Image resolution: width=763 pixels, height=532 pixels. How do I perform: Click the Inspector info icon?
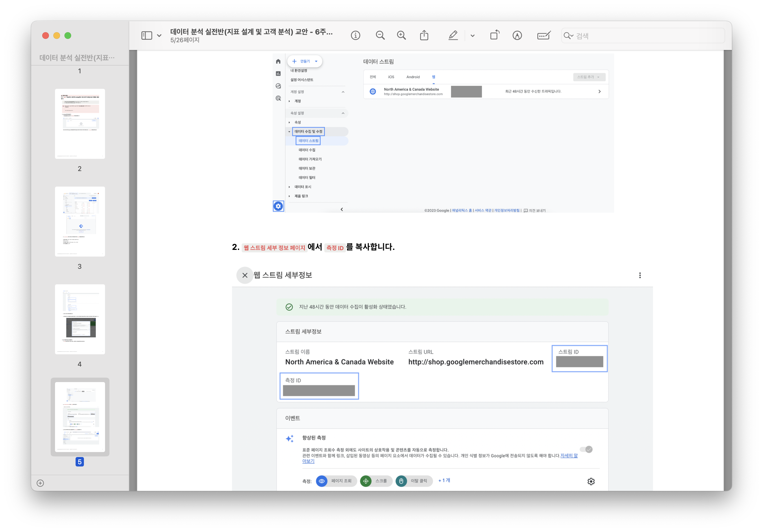(x=355, y=36)
